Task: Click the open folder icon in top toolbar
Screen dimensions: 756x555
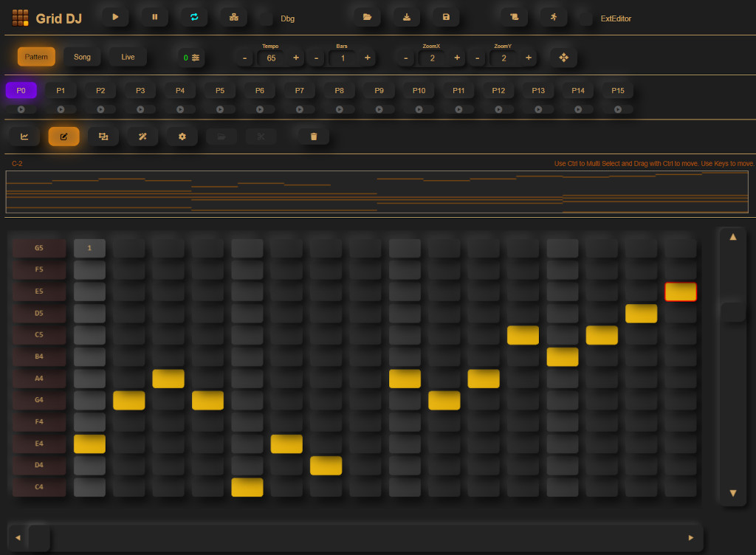Action: [x=367, y=17]
